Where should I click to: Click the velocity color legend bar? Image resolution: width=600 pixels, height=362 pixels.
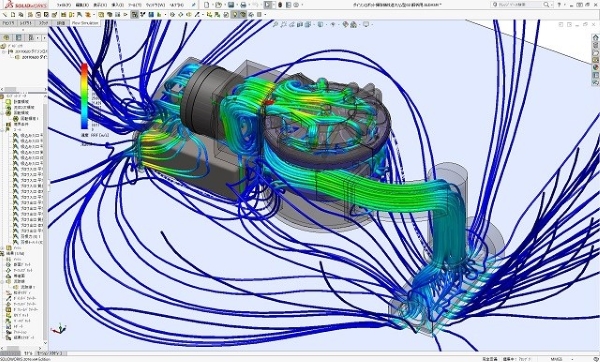(84, 96)
